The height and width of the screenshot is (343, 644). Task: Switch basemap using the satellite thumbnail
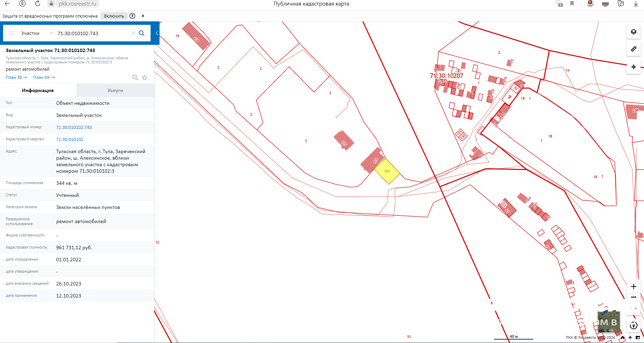[609, 322]
